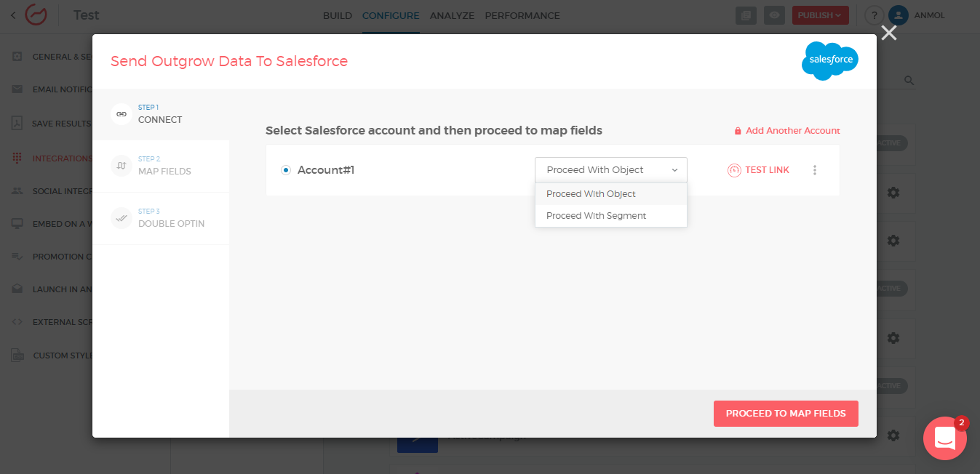
Task: Switch to the BUILD tab
Action: coord(338,15)
